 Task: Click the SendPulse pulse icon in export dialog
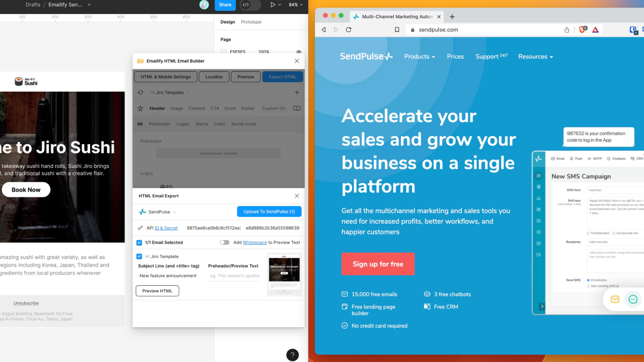coord(142,212)
